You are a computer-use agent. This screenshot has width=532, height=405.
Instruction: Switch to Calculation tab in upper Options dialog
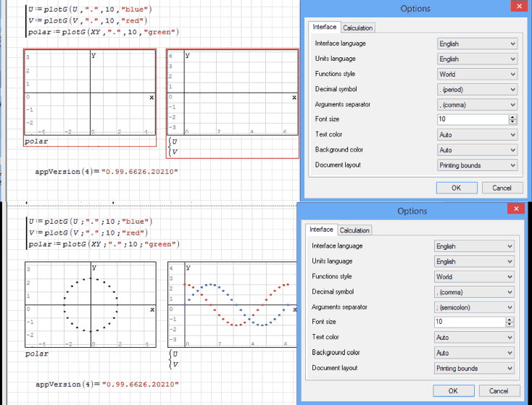pyautogui.click(x=357, y=28)
